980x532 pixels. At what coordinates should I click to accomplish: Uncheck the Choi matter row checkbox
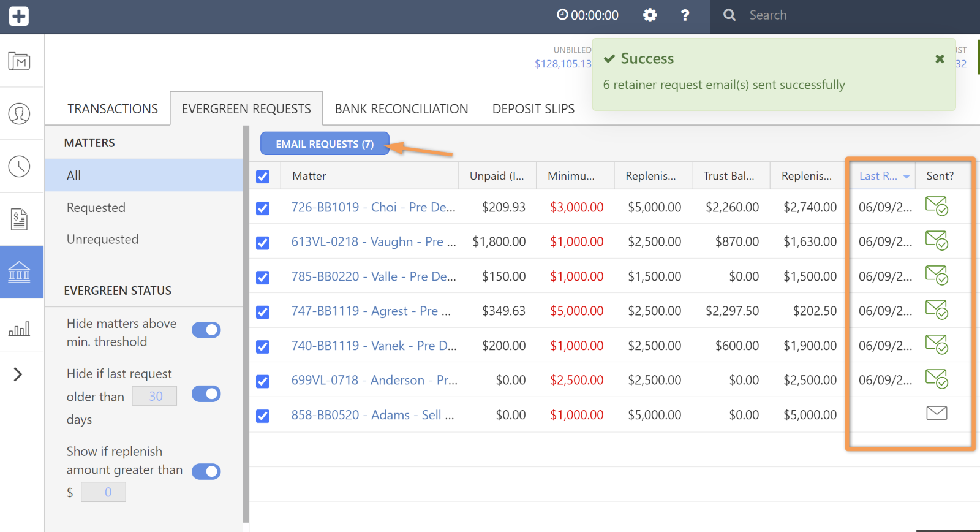tap(263, 208)
